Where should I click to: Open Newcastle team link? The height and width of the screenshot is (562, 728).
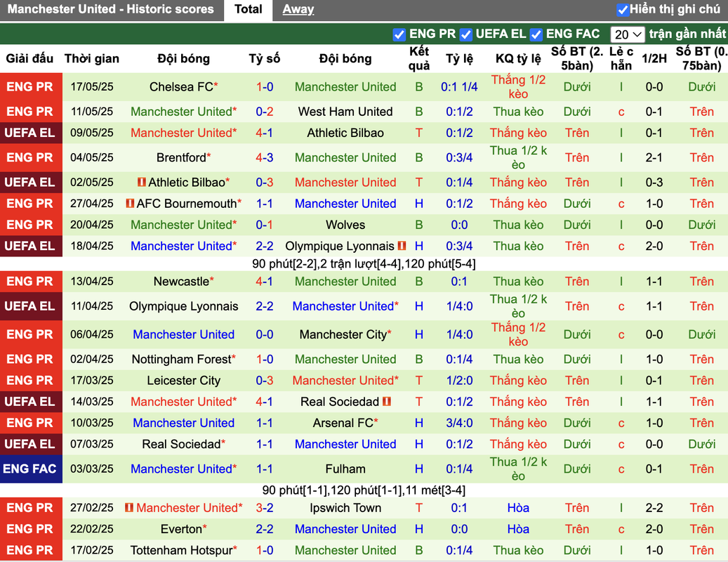point(182,282)
